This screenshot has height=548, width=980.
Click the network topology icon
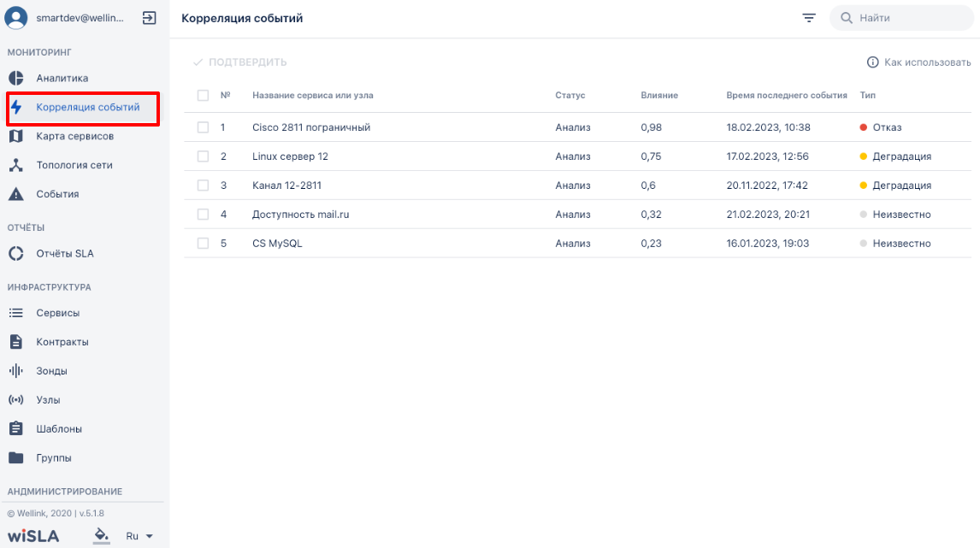(16, 165)
